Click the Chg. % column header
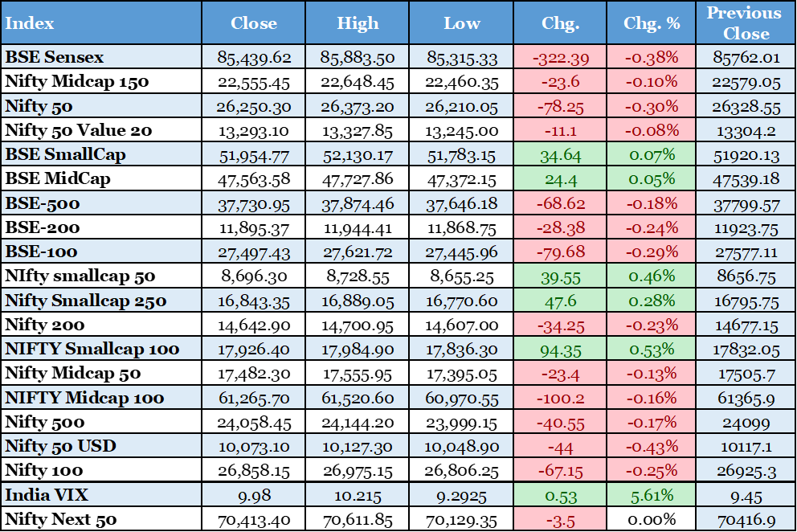The height and width of the screenshot is (532, 797). (651, 23)
